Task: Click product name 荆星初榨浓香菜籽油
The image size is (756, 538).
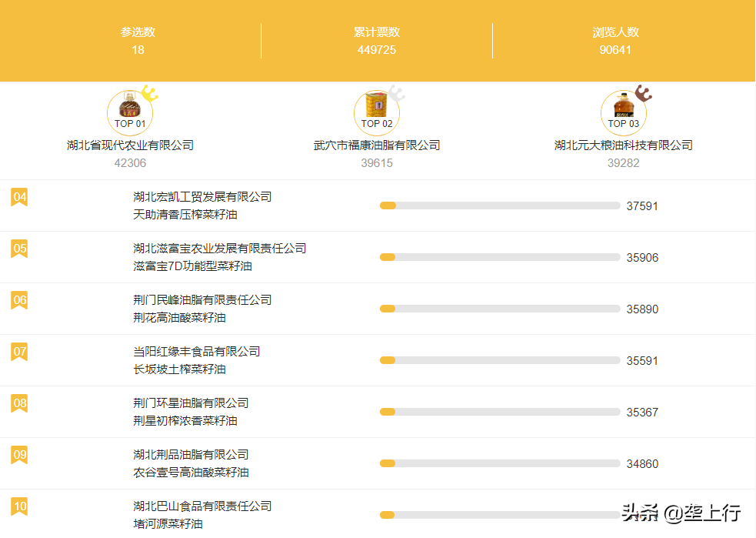Action: [185, 421]
